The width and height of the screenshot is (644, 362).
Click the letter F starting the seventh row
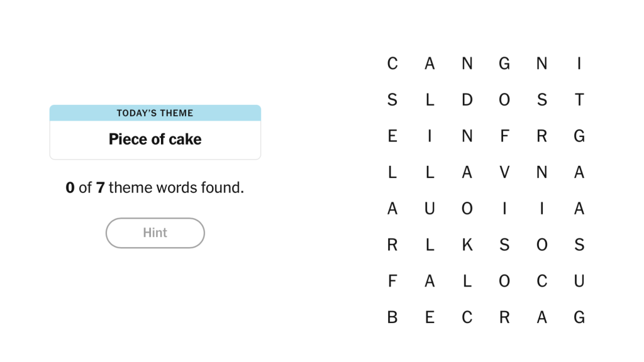coord(392,281)
